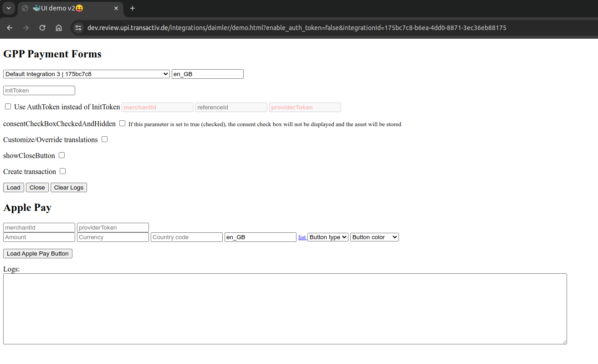Check consentCheckBoxCheckedAndHidden checkbox
This screenshot has width=598, height=364.
click(x=122, y=123)
